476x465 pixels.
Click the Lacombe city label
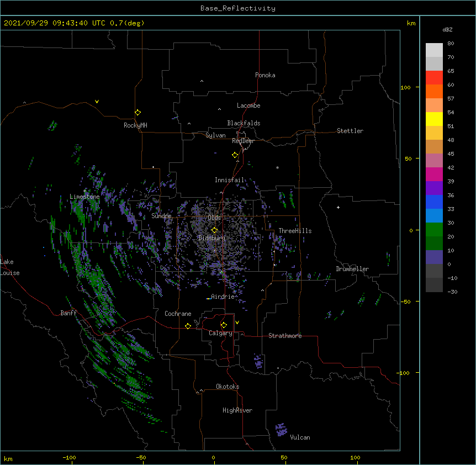(248, 105)
